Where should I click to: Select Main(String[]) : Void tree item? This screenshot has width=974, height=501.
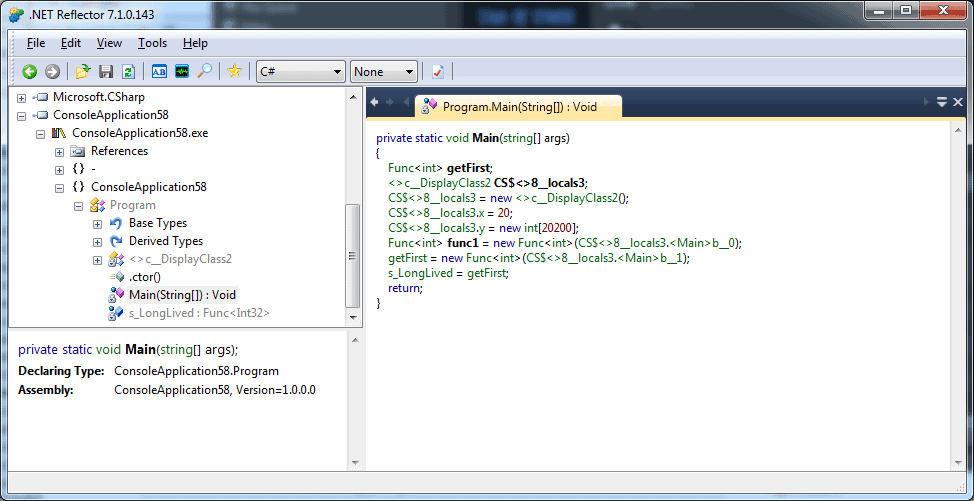pyautogui.click(x=183, y=295)
